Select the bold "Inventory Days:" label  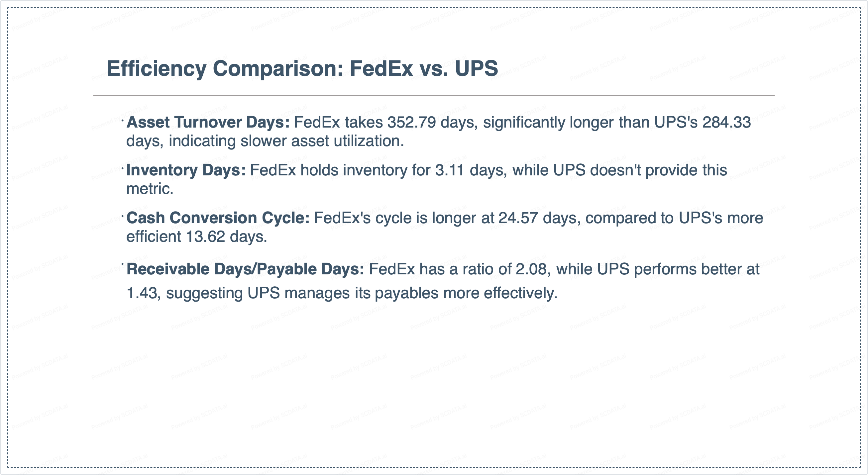coord(186,170)
